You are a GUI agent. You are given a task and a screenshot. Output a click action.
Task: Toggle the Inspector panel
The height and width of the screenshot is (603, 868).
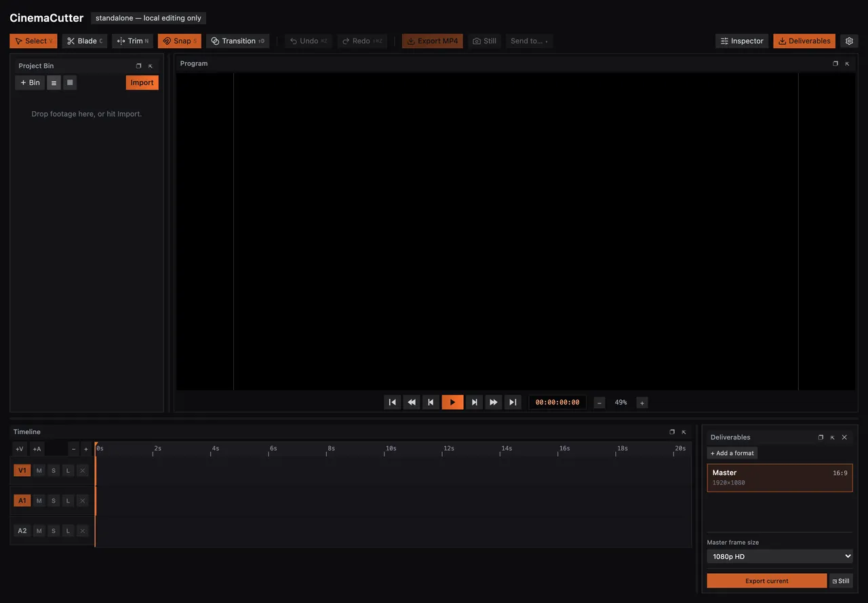click(x=742, y=41)
